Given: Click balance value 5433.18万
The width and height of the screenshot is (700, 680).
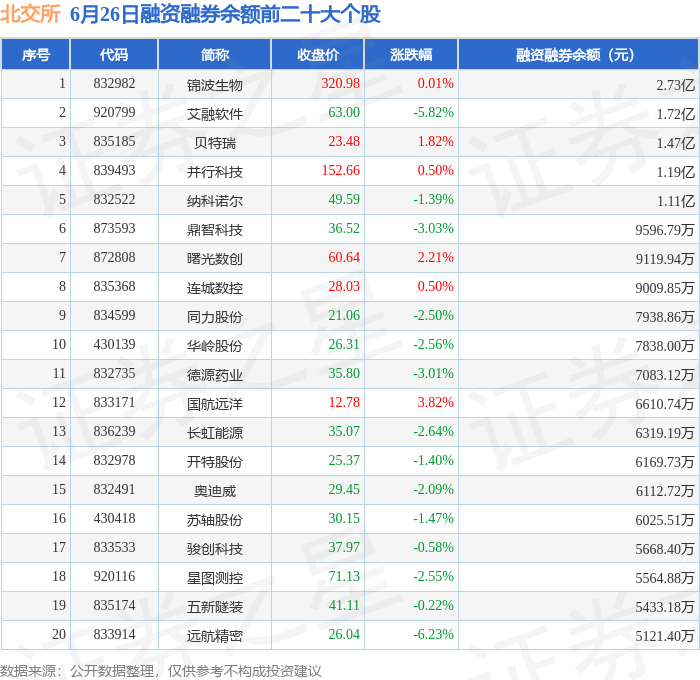Looking at the screenshot, I should click(665, 607).
